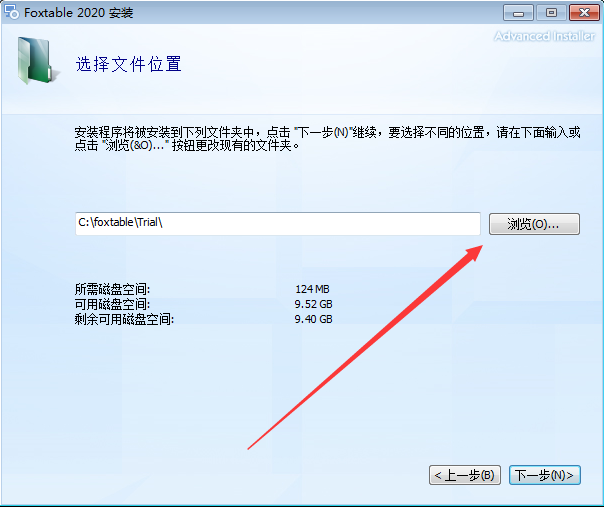Screen dimensions: 604x507
Task: Click the remaining space label 剩余可用磁盘空间:
Action: coord(124,319)
